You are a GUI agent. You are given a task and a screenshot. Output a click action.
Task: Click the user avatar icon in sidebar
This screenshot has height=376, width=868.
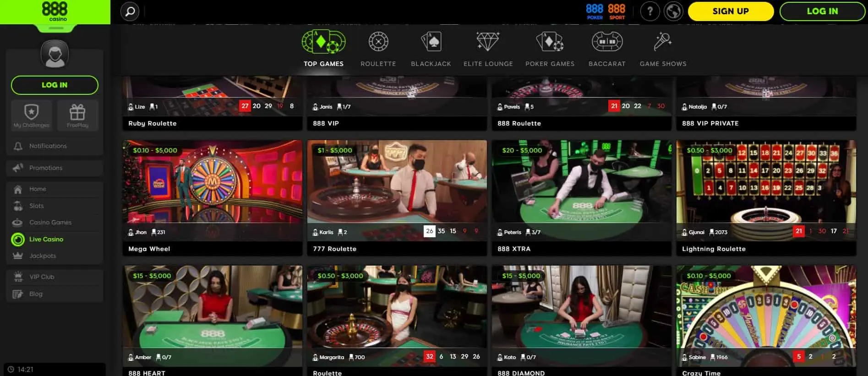coord(55,54)
